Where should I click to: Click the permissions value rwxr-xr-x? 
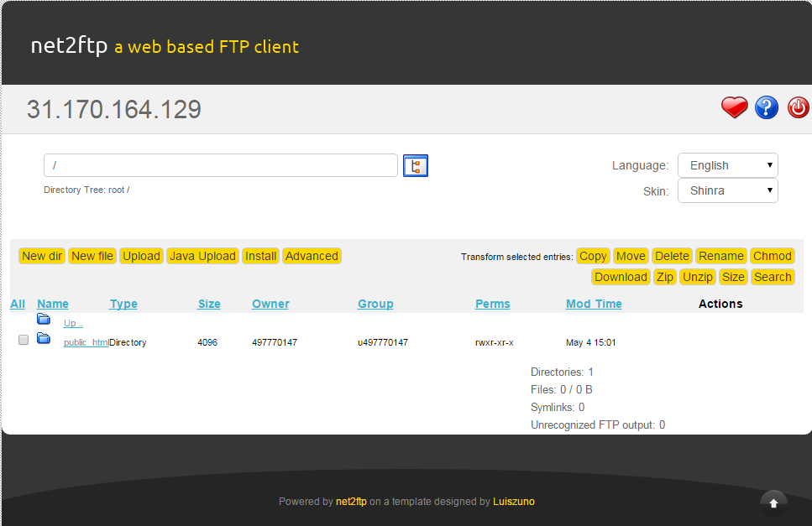point(495,342)
